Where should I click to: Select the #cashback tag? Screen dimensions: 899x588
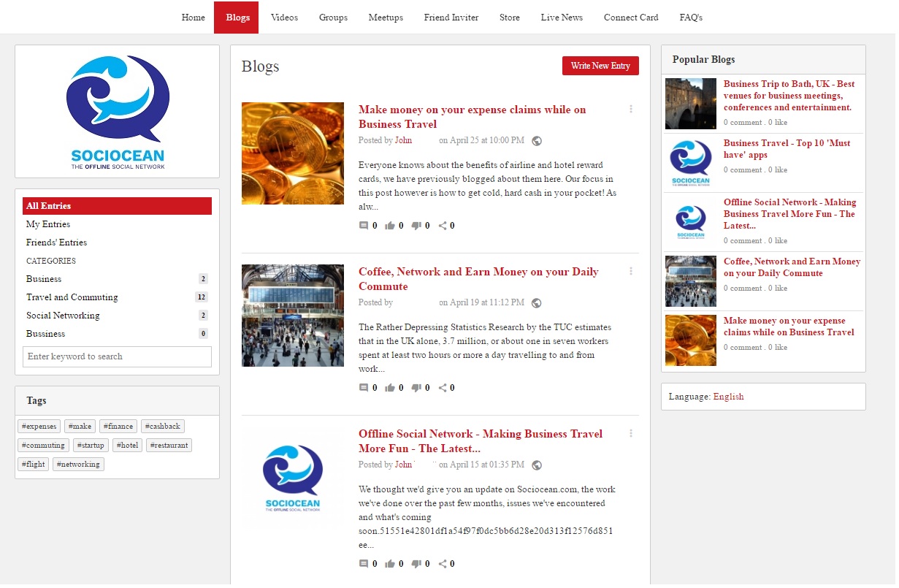(163, 427)
